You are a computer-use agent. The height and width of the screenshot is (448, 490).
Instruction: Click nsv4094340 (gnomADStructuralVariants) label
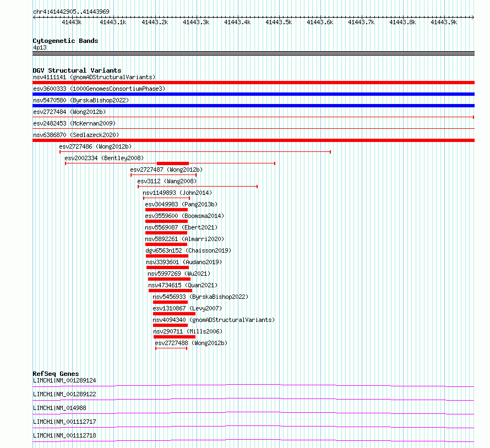tap(214, 320)
